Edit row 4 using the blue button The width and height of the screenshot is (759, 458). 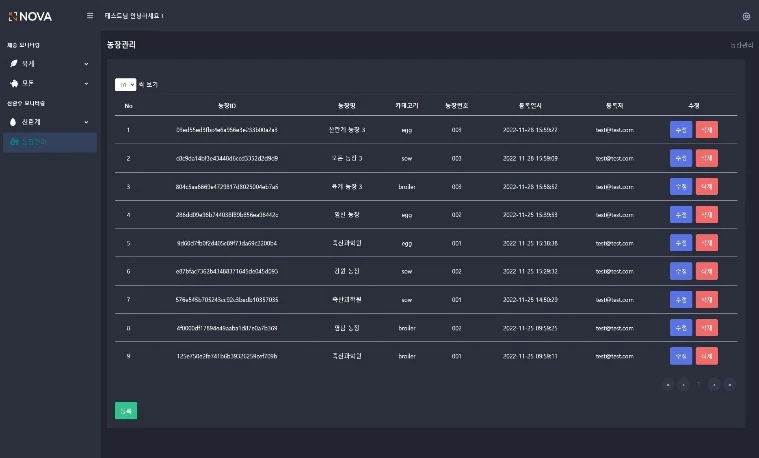tap(681, 214)
